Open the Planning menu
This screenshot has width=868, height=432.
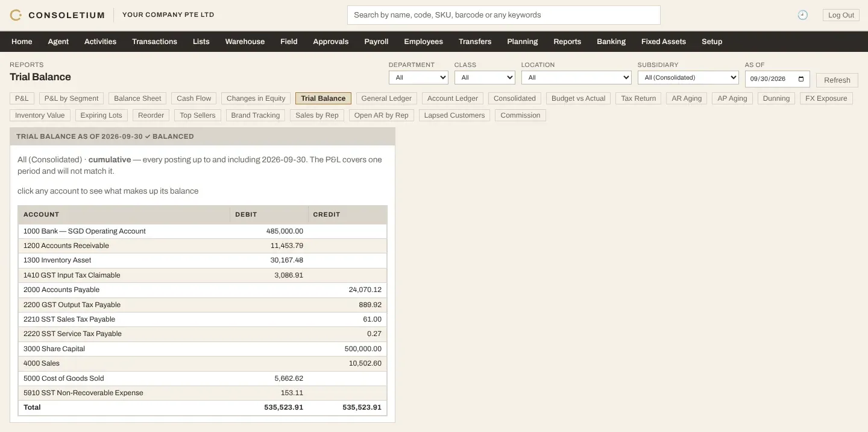click(x=523, y=42)
